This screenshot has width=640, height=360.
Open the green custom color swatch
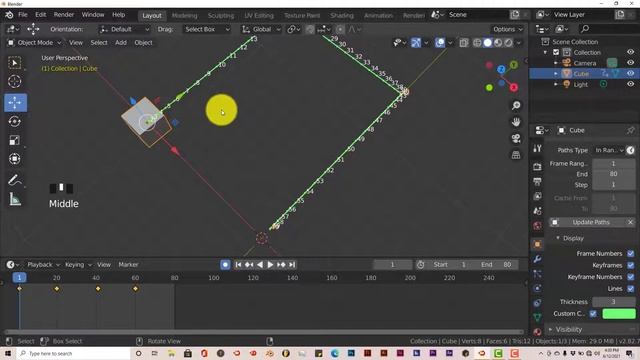(x=619, y=313)
